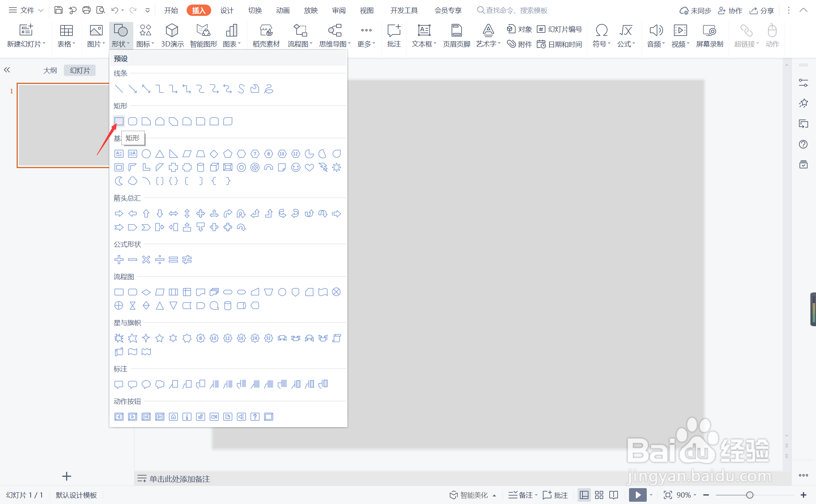
Task: Choose the rectangular callout shape
Action: (119, 384)
